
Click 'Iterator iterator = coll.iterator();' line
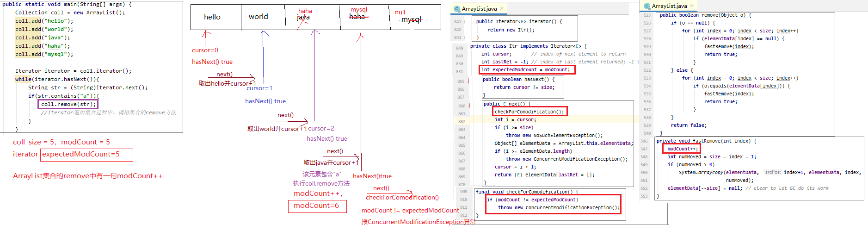point(73,71)
